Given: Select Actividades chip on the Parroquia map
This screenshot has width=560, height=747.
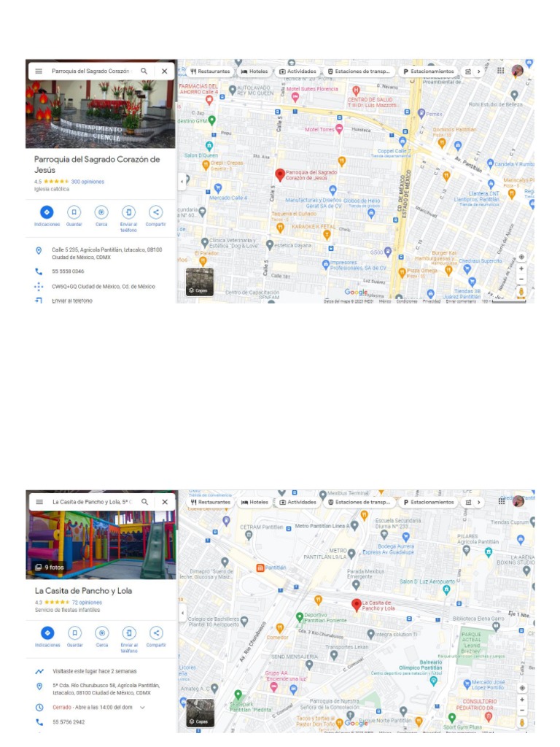Looking at the screenshot, I should (x=297, y=71).
